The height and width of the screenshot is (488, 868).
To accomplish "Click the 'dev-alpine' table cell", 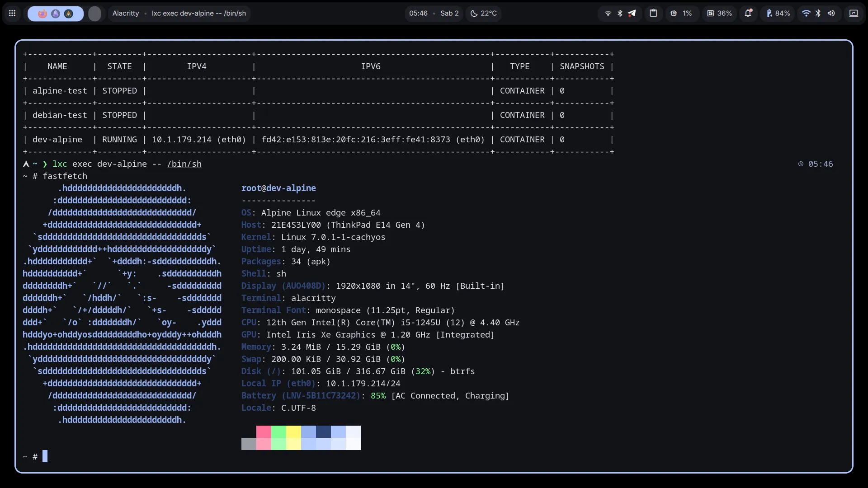I will [57, 140].
